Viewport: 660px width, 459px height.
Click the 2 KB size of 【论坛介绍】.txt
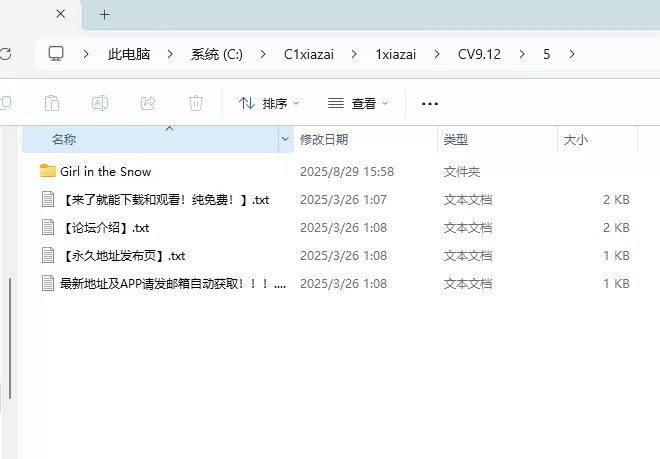coord(616,228)
